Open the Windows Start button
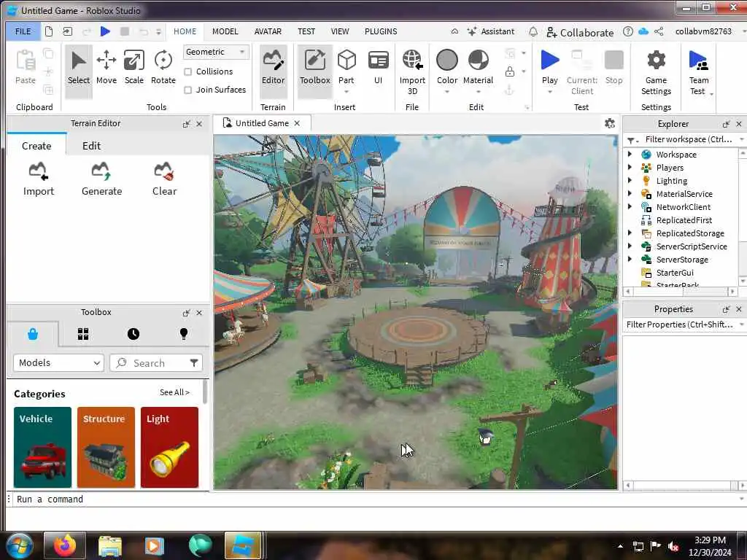 click(19, 545)
